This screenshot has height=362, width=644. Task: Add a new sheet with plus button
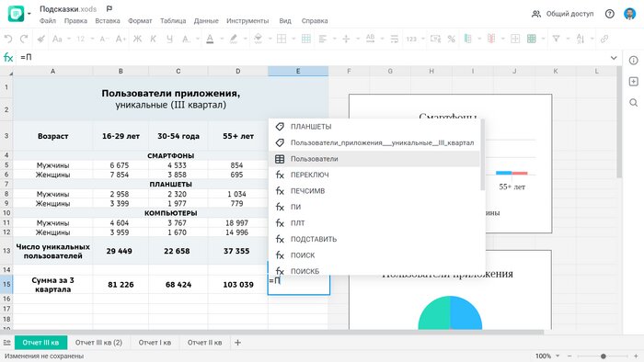(x=237, y=343)
